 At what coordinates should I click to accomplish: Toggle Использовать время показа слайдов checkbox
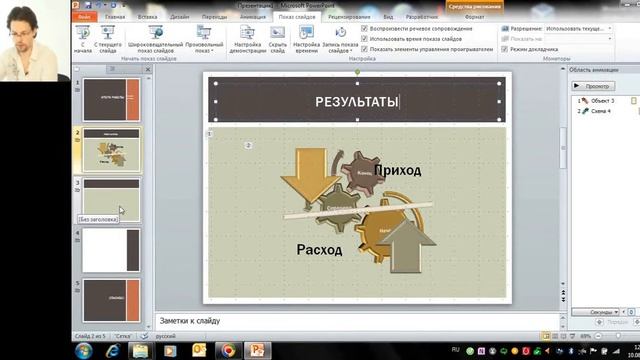[x=364, y=39]
